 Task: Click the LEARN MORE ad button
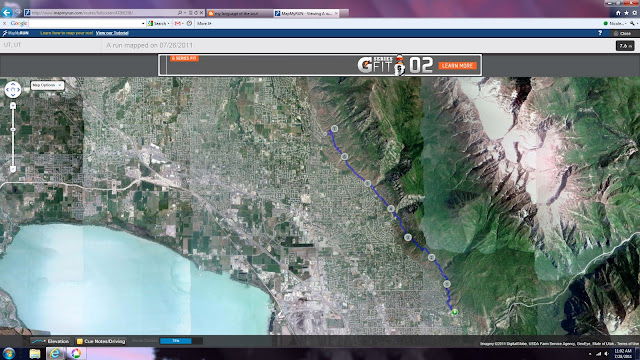(x=457, y=66)
